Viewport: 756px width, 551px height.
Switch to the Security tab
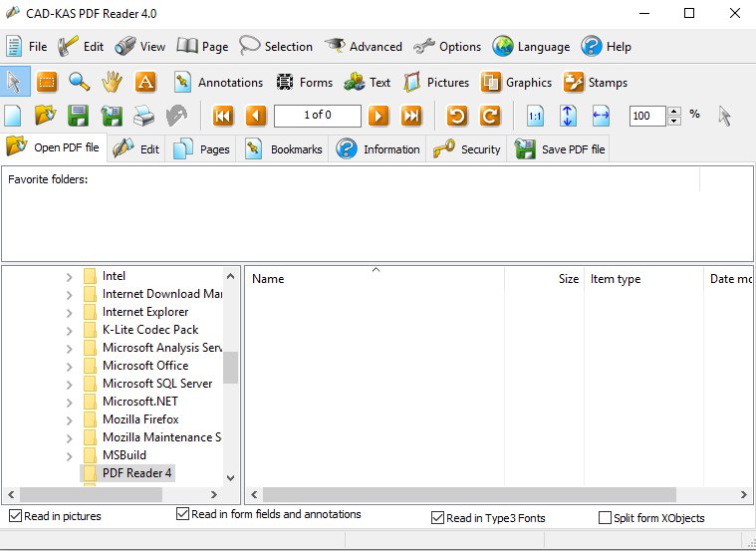click(x=467, y=149)
